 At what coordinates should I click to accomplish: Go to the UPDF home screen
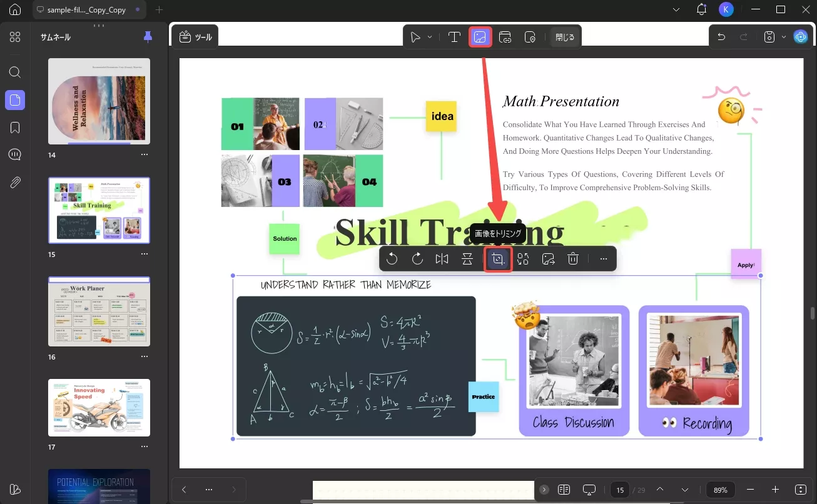pos(15,9)
